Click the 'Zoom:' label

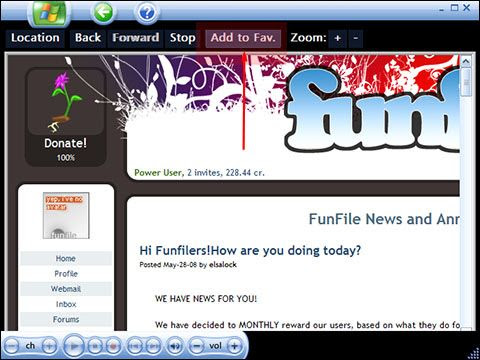[308, 38]
